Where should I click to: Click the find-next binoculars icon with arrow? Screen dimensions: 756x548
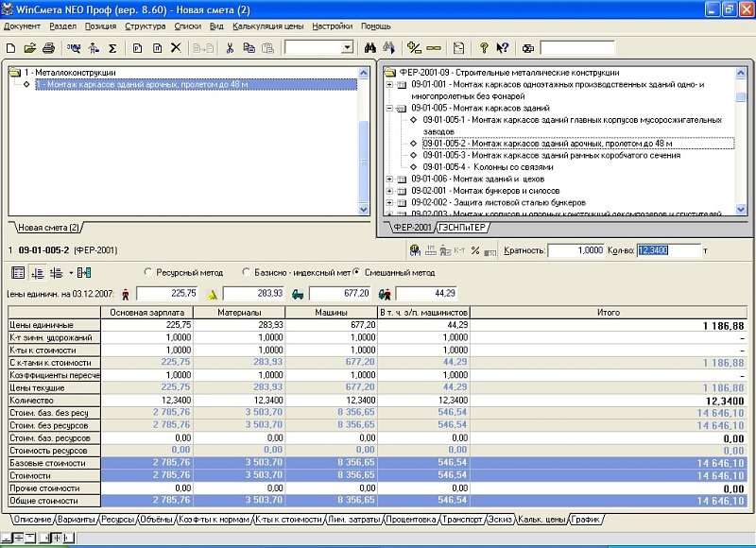pos(388,48)
